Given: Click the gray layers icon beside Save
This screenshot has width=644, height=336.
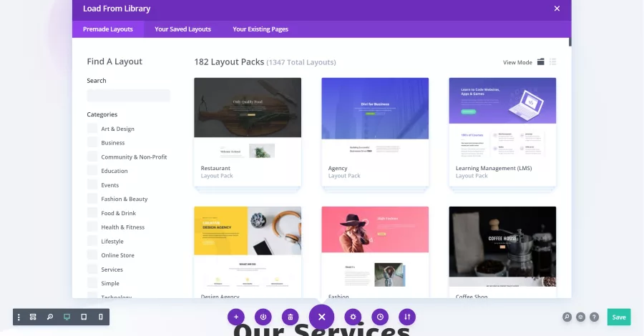Looking at the screenshot, I should (580, 317).
